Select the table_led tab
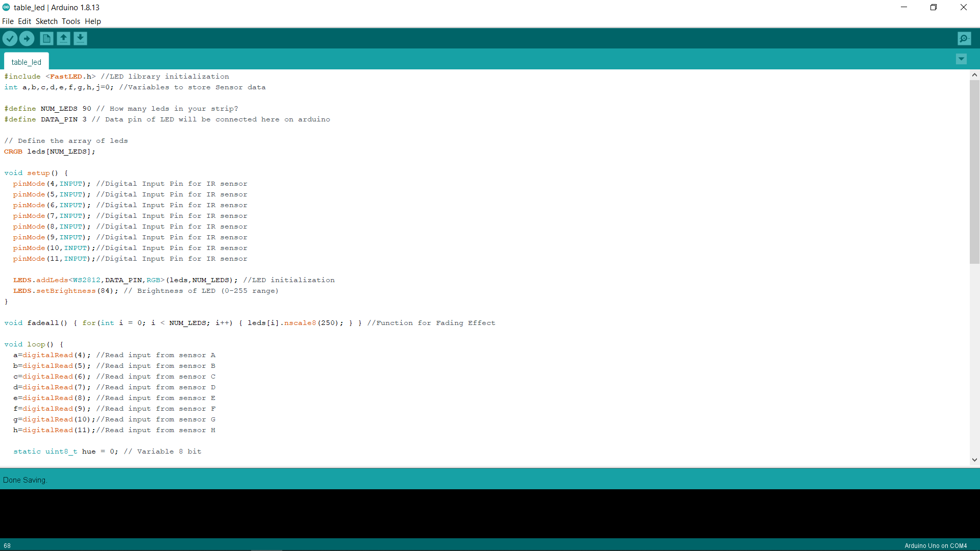980x551 pixels. click(x=26, y=62)
